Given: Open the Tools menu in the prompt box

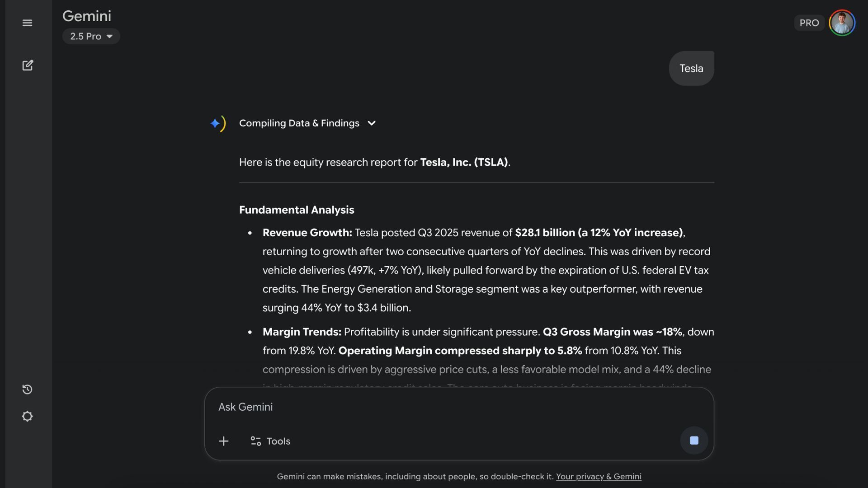Looking at the screenshot, I should pyautogui.click(x=270, y=441).
